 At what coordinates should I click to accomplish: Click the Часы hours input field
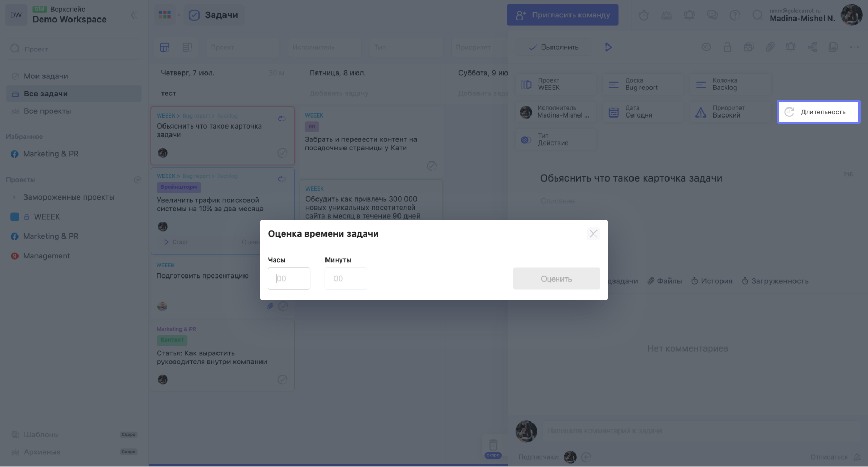[289, 279]
